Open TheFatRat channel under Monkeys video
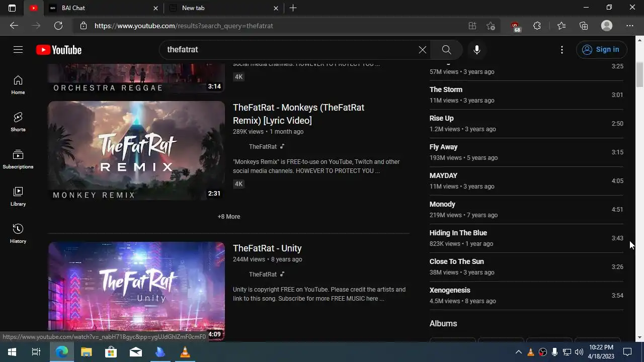Viewport: 644px width, 362px height. tap(263, 147)
